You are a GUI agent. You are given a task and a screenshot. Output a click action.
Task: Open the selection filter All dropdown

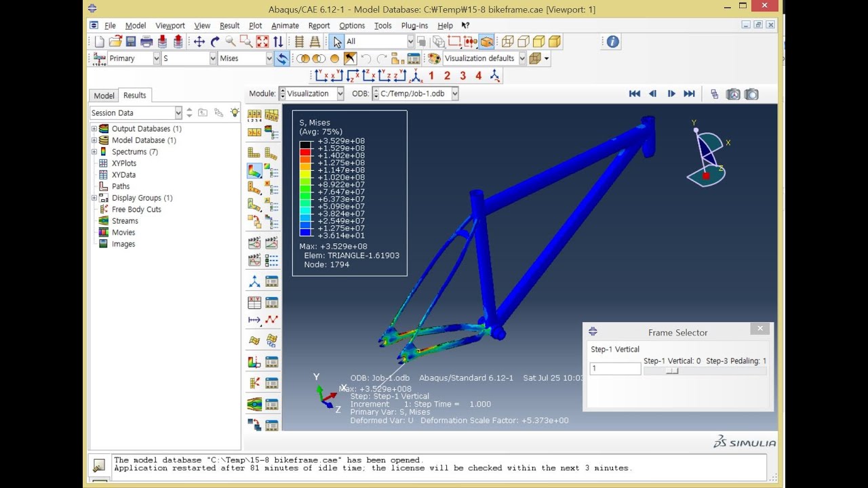pos(410,41)
